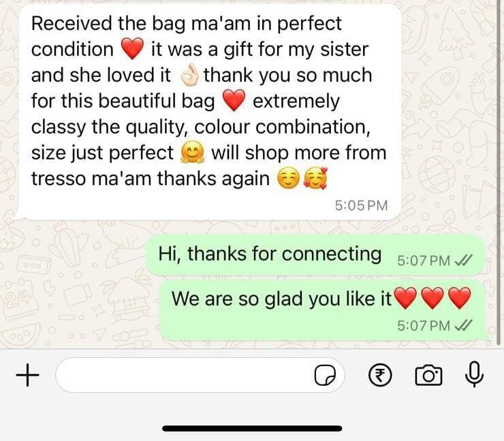Tap the read ticks on 'We are so glad' message

[464, 326]
